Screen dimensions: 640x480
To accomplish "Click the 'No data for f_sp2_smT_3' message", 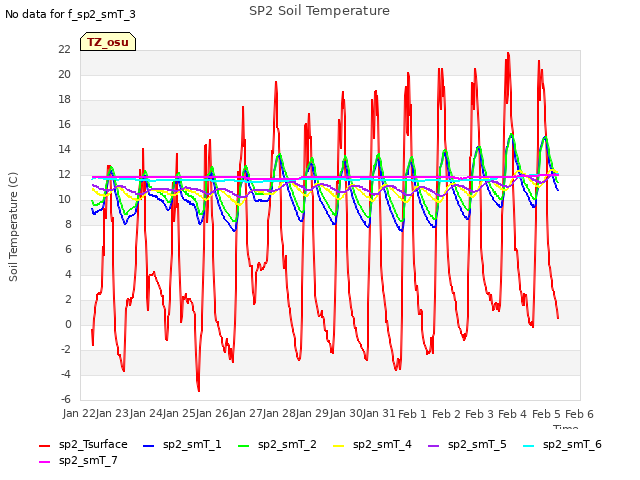I will pos(70,14).
